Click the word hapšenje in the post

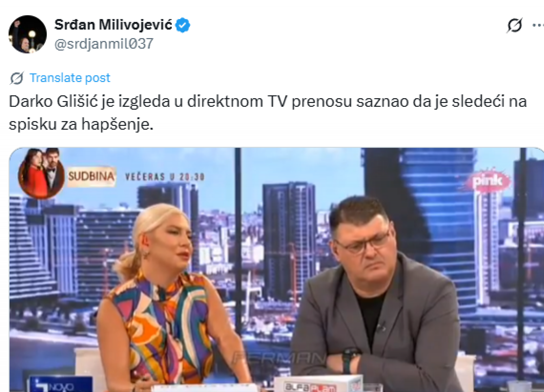tap(117, 124)
